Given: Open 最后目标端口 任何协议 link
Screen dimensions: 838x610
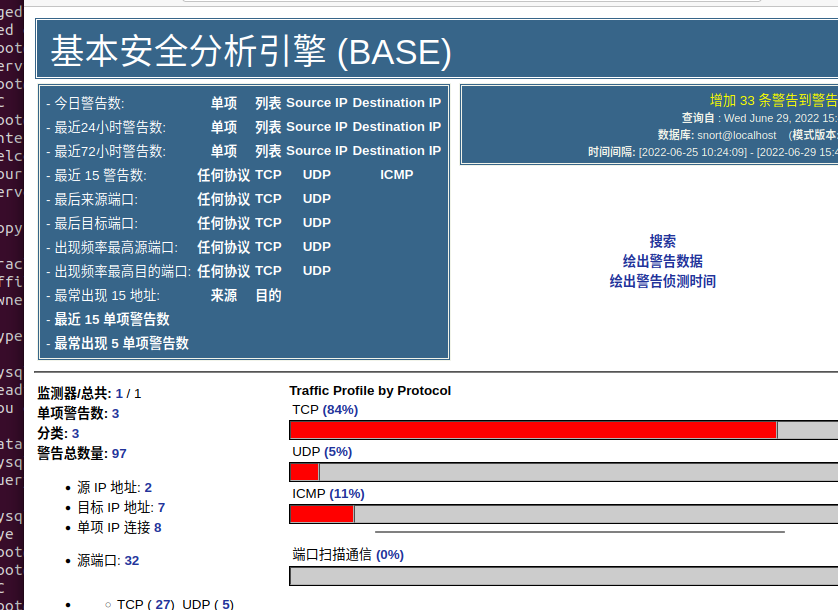Looking at the screenshot, I should (223, 223).
